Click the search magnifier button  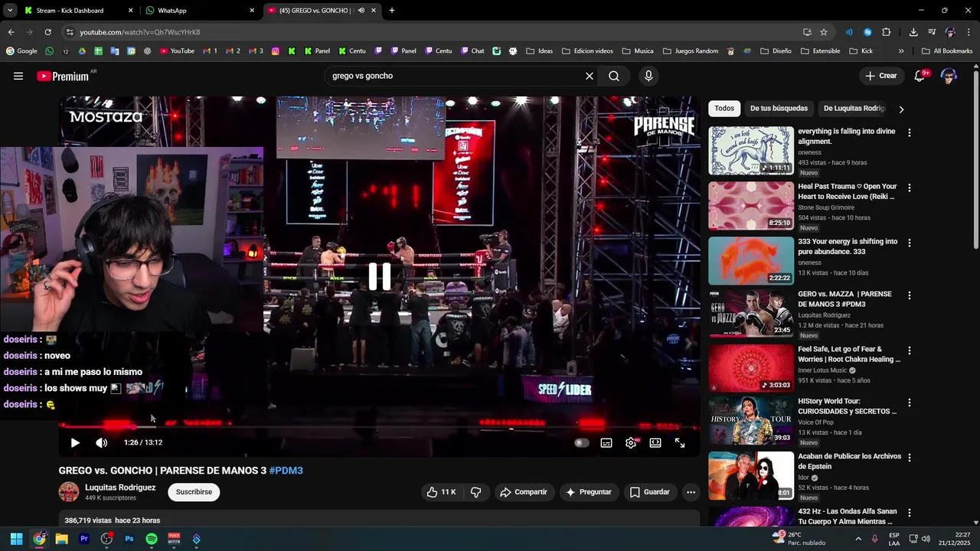[614, 76]
